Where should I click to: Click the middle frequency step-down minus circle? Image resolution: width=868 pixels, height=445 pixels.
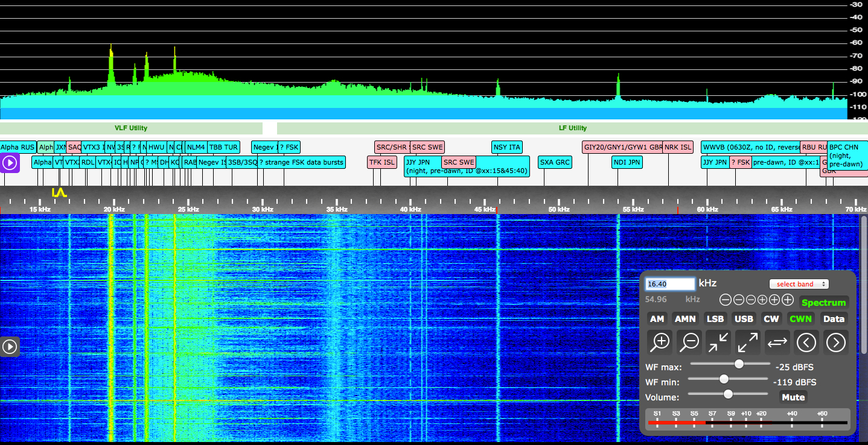coord(738,300)
